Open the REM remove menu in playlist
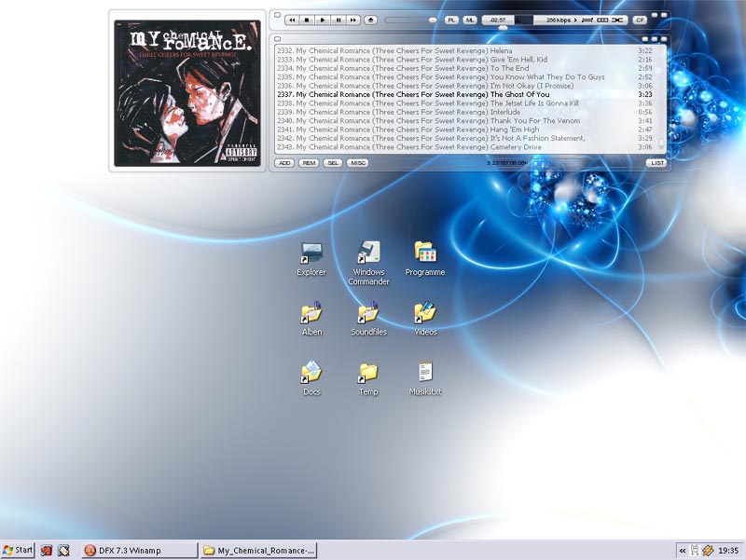 (x=309, y=163)
